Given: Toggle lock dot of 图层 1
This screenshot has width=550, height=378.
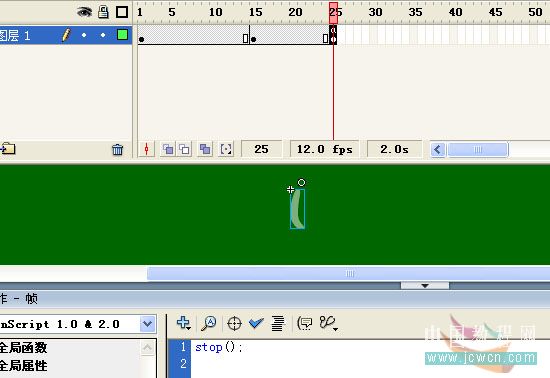Looking at the screenshot, I should pos(103,35).
